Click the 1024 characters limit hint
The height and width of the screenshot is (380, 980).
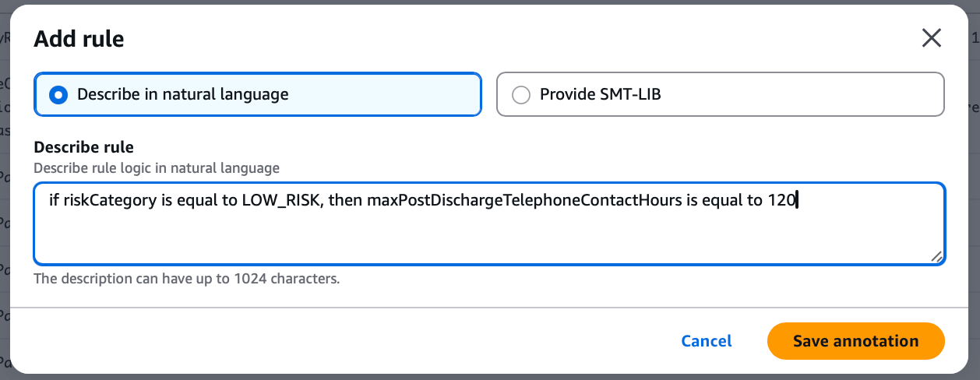click(186, 279)
